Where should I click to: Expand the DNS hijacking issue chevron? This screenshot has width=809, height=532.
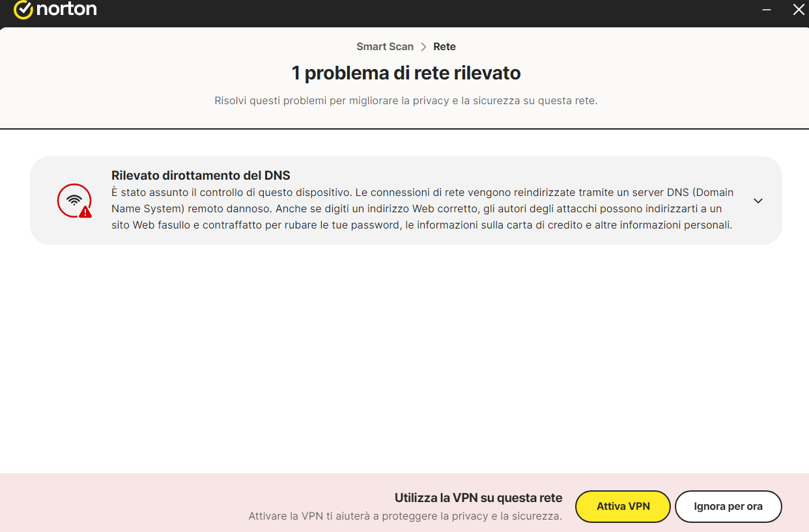click(758, 201)
